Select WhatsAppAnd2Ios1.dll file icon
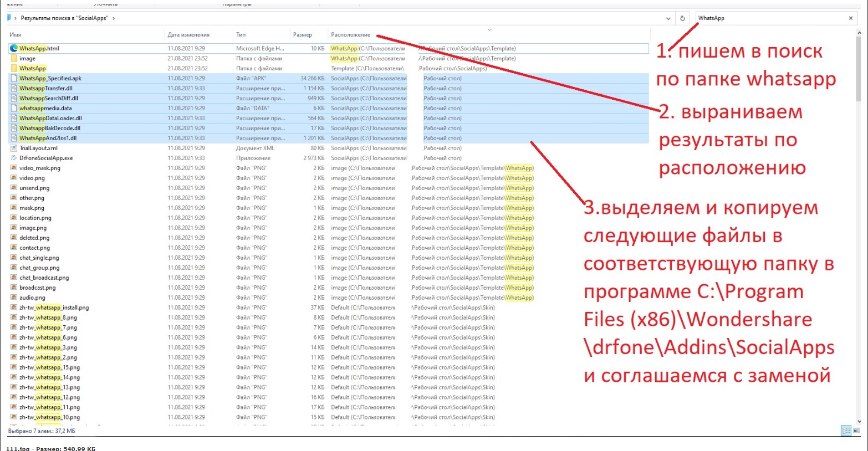868x451 pixels. point(14,138)
